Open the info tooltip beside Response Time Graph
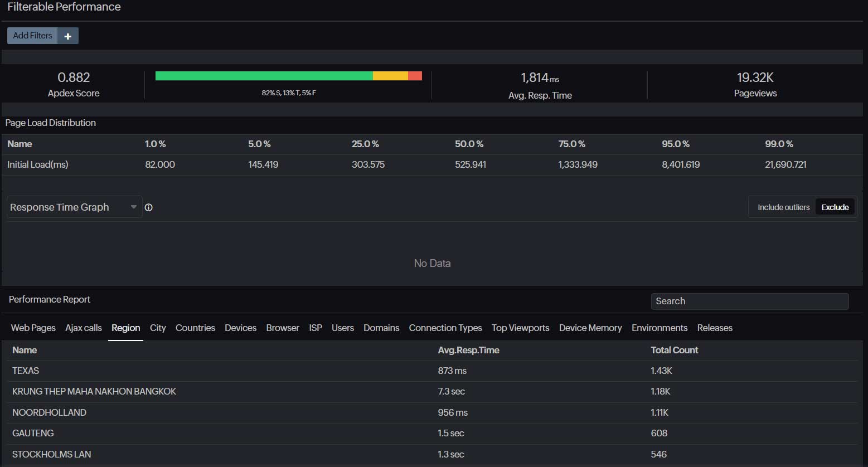868x467 pixels. coord(148,207)
